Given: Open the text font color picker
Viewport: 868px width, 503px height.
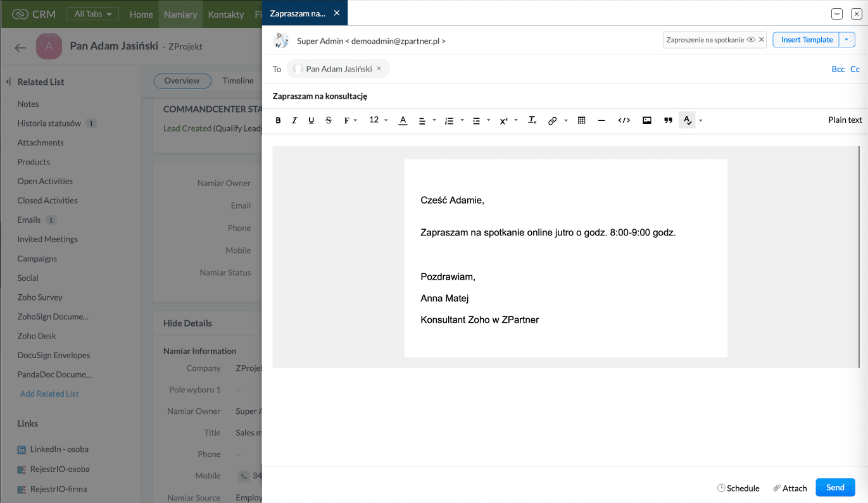Looking at the screenshot, I should tap(403, 120).
